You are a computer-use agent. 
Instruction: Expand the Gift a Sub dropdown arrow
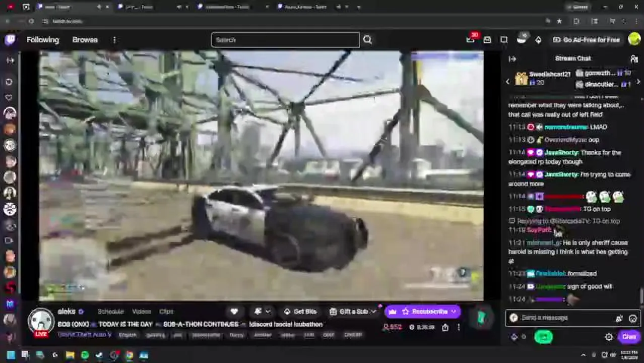click(373, 312)
